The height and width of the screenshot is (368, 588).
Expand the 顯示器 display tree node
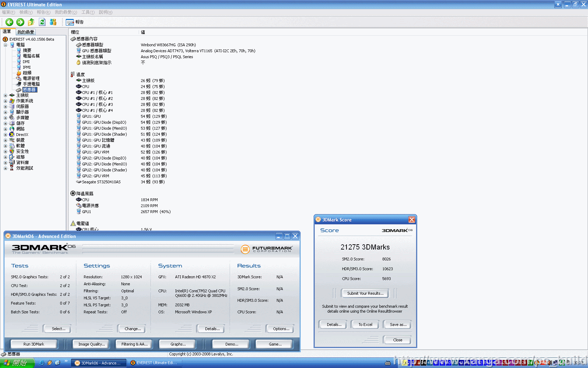pos(5,112)
